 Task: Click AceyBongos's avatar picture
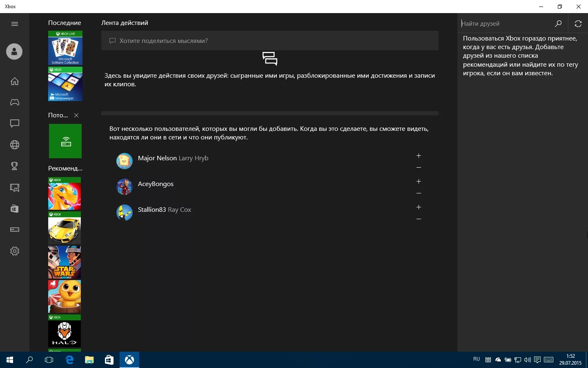125,187
